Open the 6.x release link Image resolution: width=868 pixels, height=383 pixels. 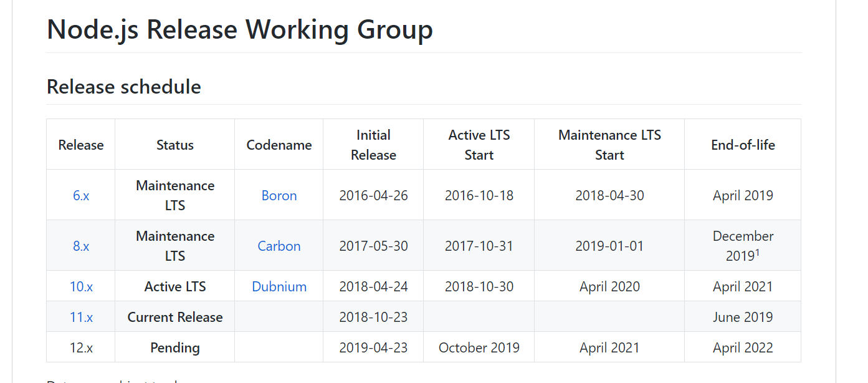point(81,195)
